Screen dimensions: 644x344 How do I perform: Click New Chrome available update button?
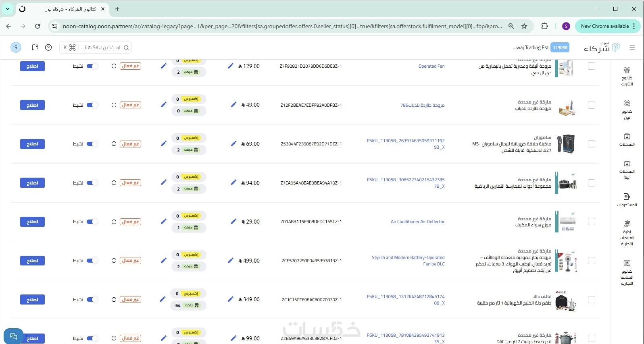[608, 26]
